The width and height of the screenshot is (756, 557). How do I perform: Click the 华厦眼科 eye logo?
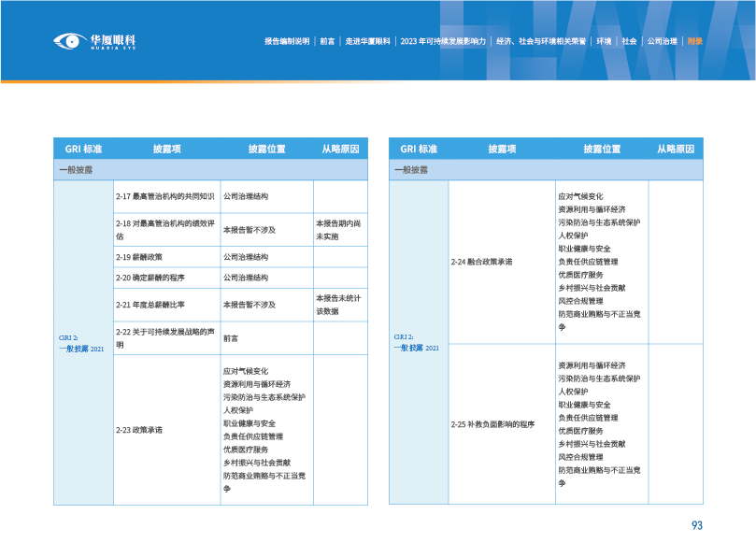[x=68, y=41]
